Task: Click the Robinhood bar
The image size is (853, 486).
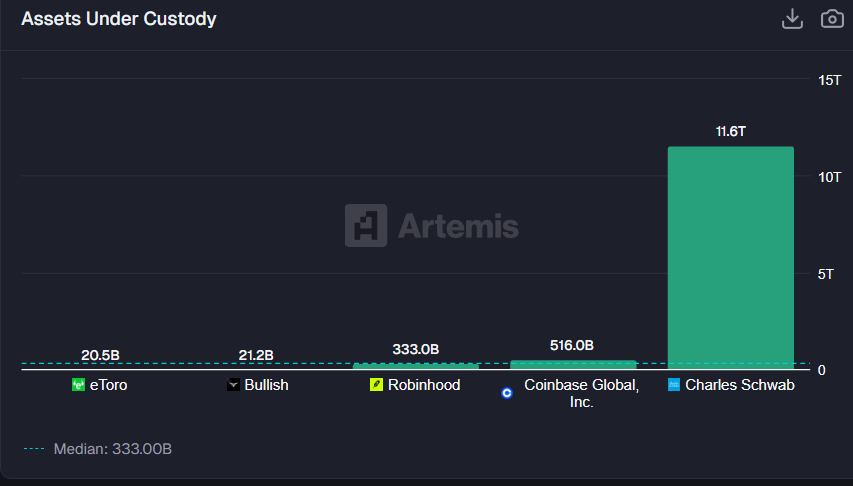Action: pos(416,366)
